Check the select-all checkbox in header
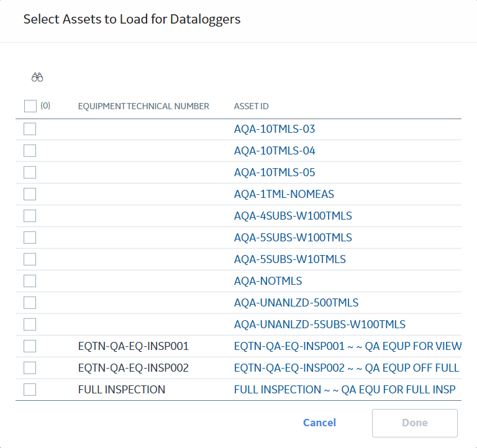Image resolution: width=477 pixels, height=448 pixels. (x=30, y=106)
